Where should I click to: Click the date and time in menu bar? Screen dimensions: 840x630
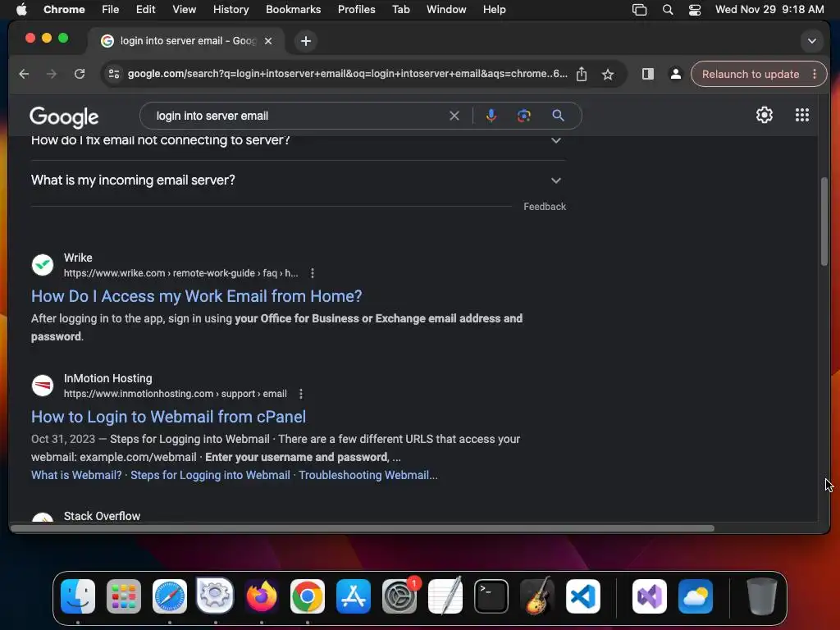[x=769, y=10]
